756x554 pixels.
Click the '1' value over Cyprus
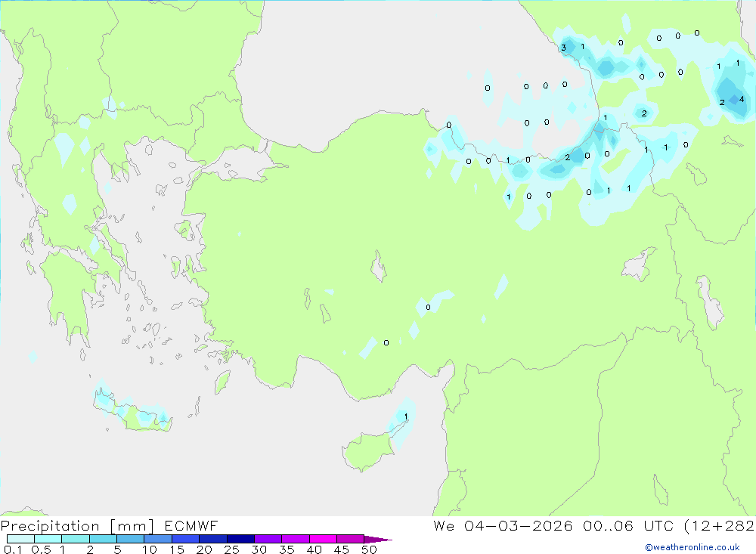pos(406,416)
